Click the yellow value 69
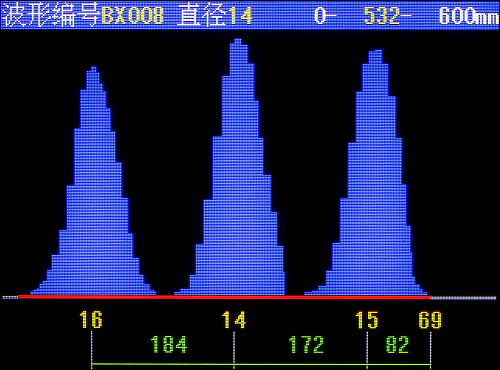 point(430,319)
